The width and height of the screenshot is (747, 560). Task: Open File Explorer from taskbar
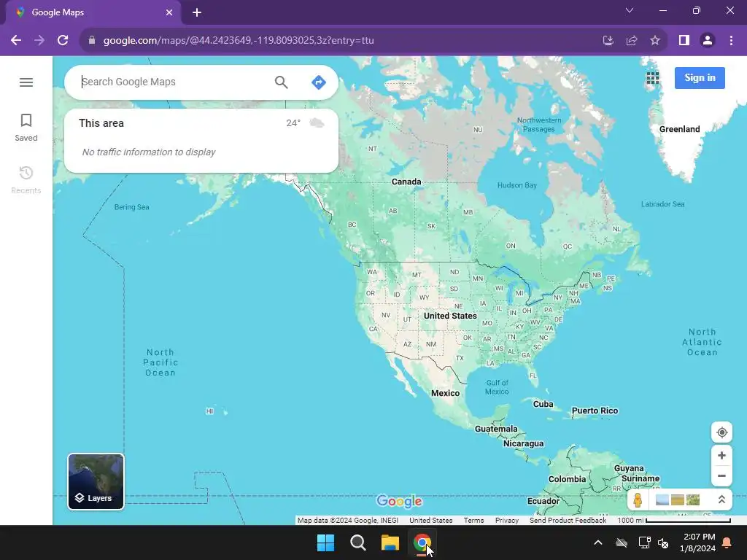pyautogui.click(x=390, y=542)
